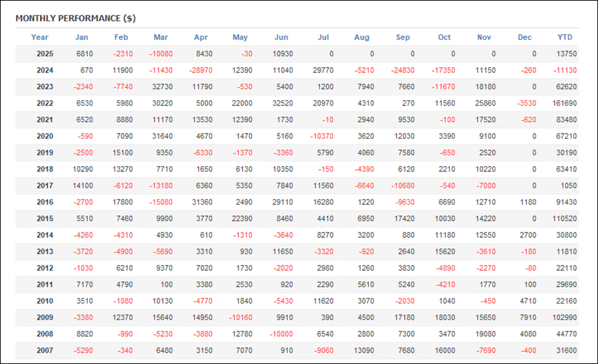Click the Nov column header

point(484,37)
